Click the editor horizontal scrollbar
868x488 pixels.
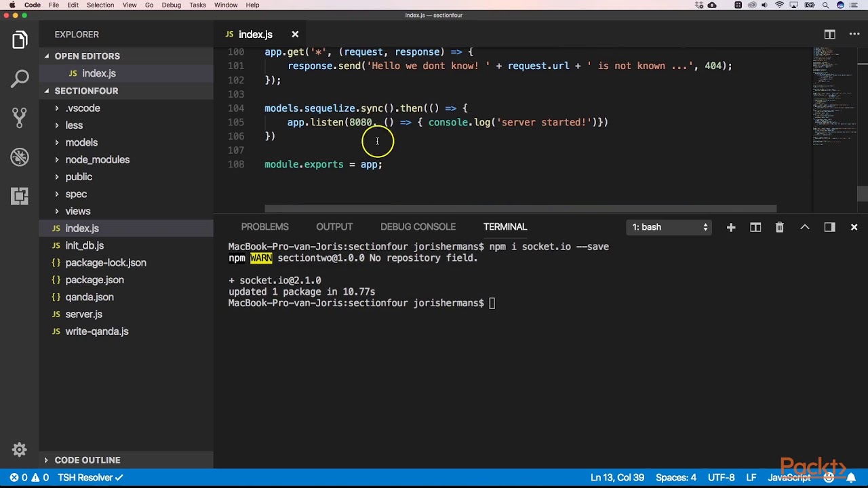coord(520,209)
